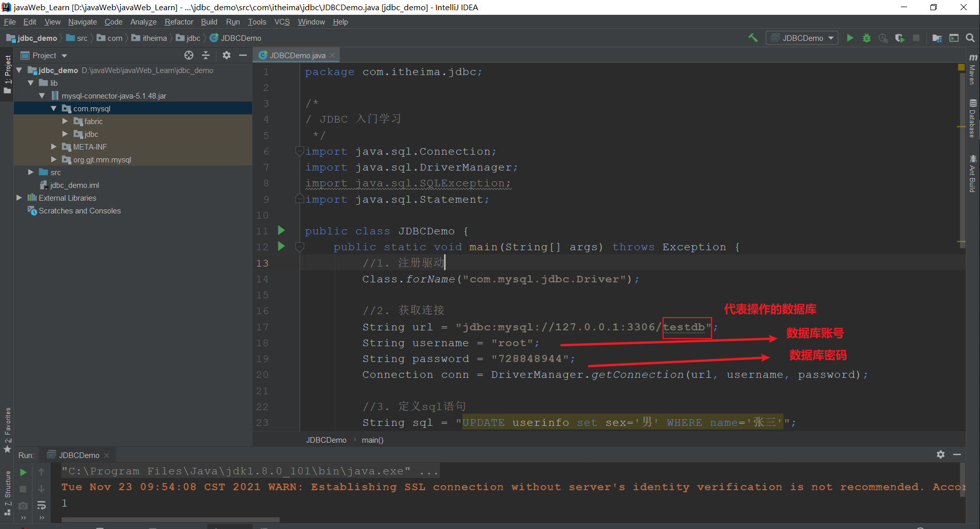Minimize the Run tool window

tap(957, 454)
